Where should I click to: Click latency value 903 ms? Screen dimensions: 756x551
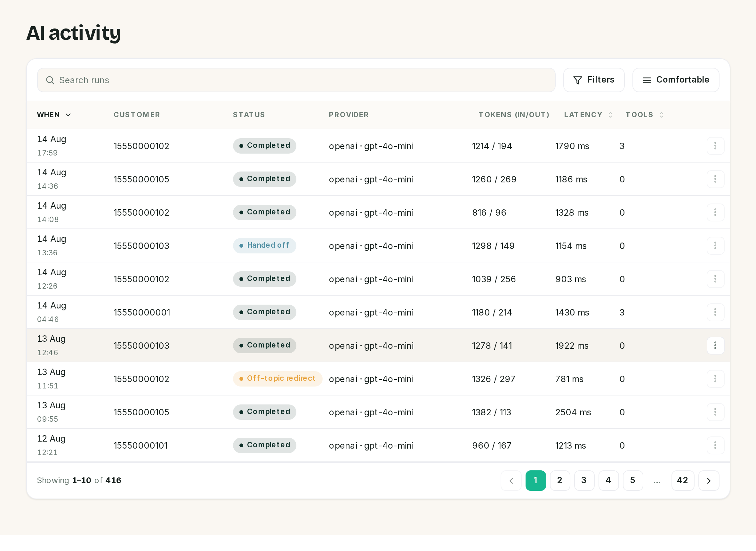[570, 279]
